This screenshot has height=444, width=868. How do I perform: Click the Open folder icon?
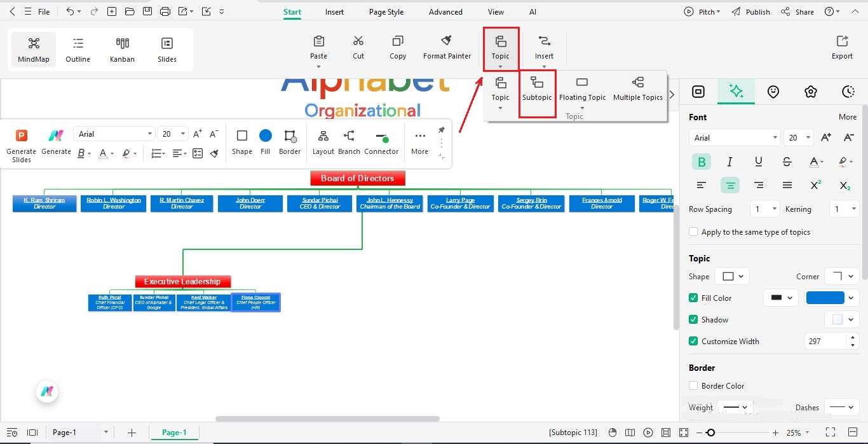point(130,11)
